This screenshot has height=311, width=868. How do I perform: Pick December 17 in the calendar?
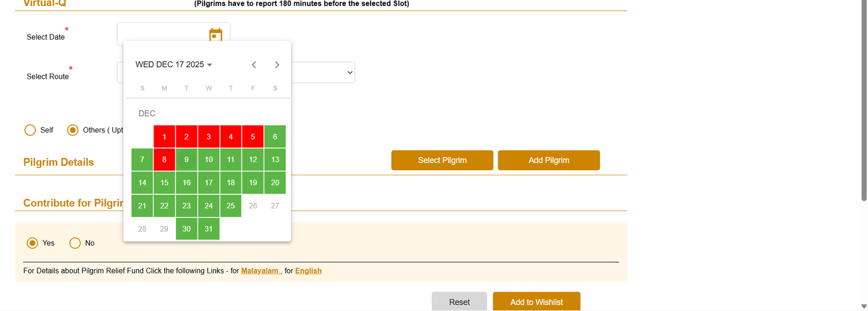(x=209, y=183)
